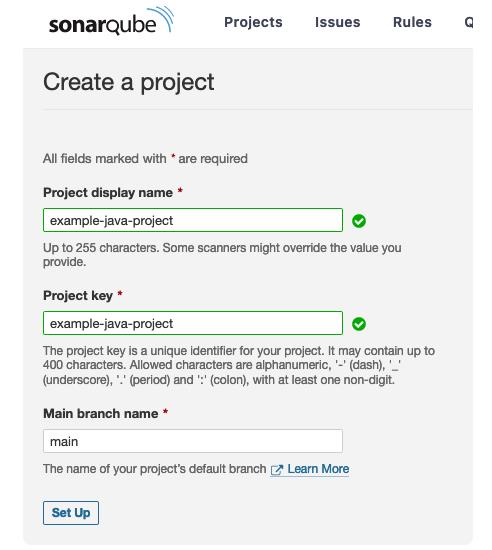Screen dimensions: 492x550
Task: Click green checkmark beside Project display name
Action: tap(359, 221)
